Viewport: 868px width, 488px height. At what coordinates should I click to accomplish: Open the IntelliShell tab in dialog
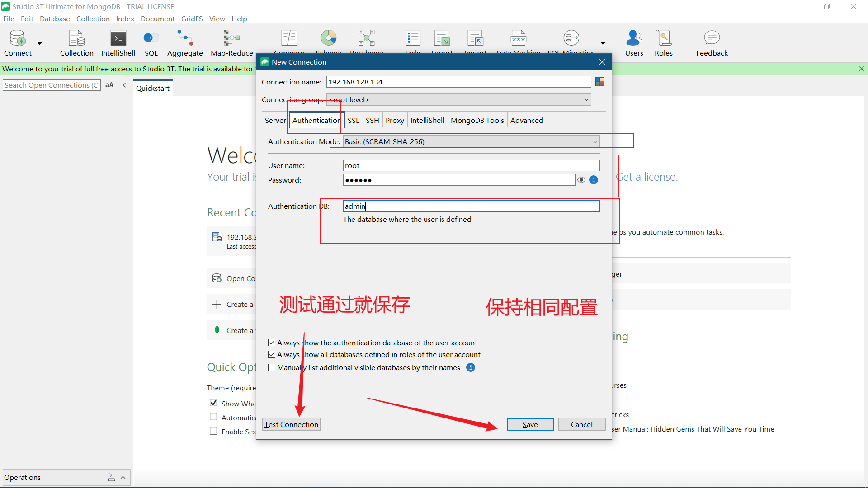[x=427, y=120]
